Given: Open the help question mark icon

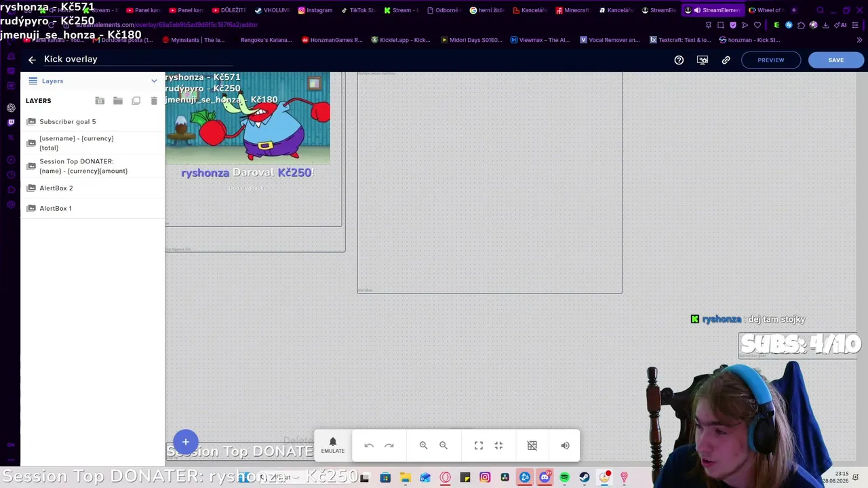Looking at the screenshot, I should (x=679, y=60).
